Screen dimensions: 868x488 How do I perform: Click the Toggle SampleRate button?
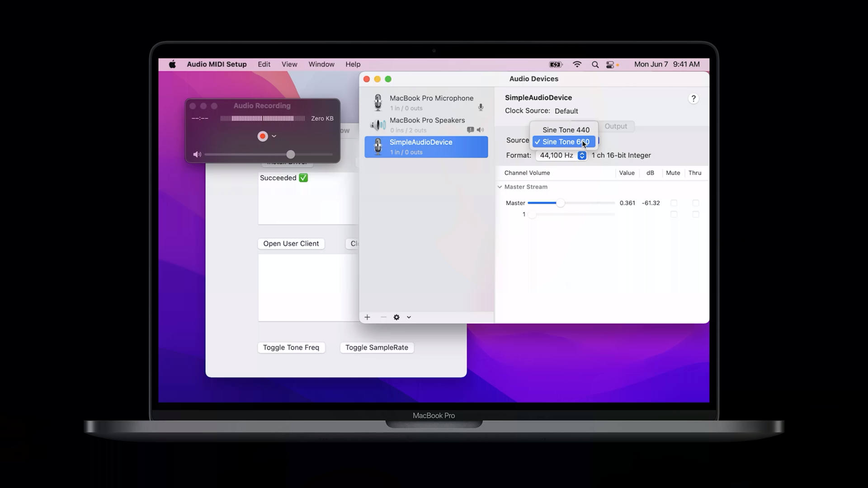tap(377, 347)
